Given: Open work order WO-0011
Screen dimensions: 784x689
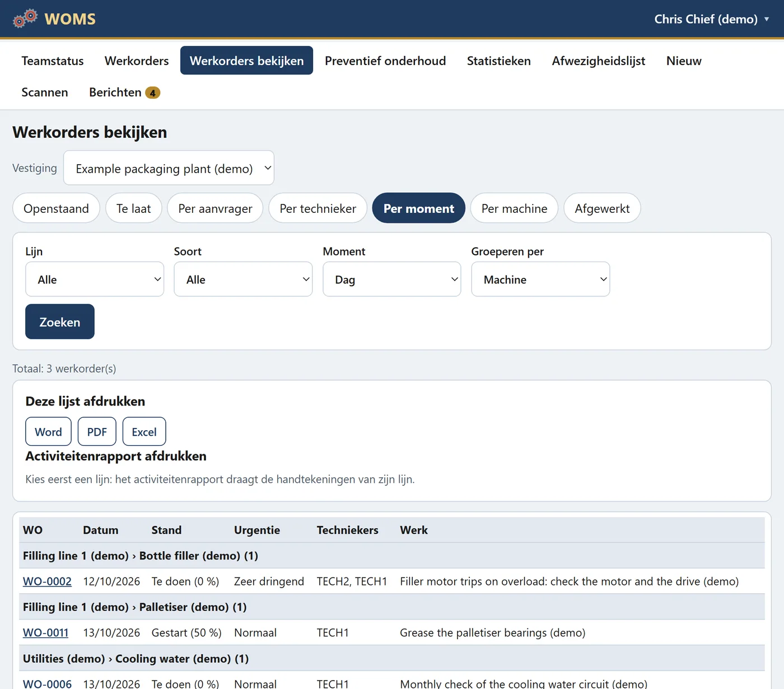Looking at the screenshot, I should tap(45, 633).
